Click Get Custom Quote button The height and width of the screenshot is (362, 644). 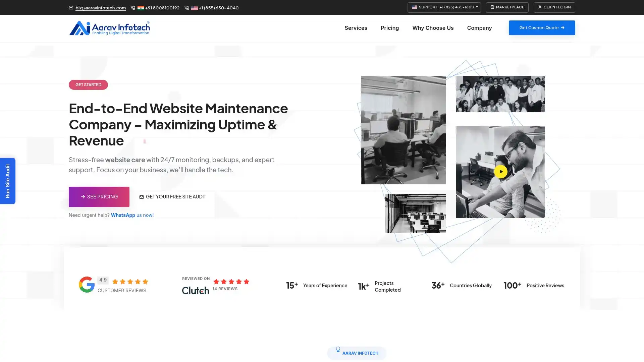(541, 28)
